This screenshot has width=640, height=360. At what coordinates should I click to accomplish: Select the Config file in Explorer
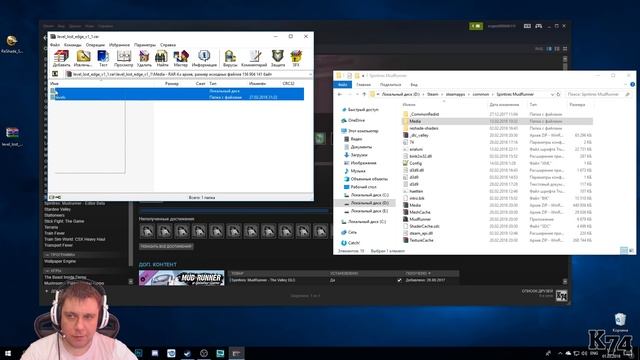click(x=416, y=163)
